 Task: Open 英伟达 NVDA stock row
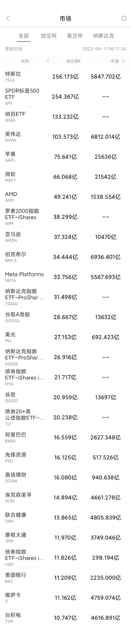[x=65, y=137]
